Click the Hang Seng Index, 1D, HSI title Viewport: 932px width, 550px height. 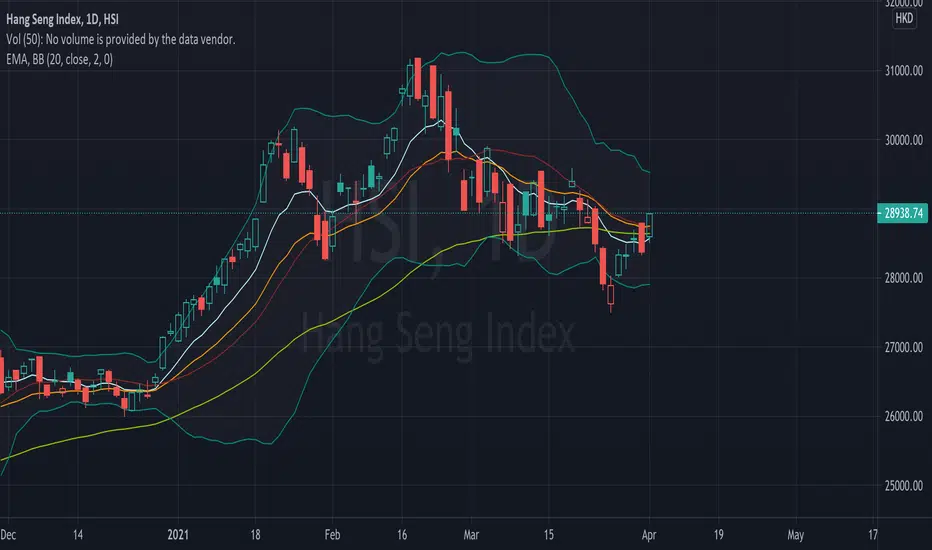click(62, 19)
